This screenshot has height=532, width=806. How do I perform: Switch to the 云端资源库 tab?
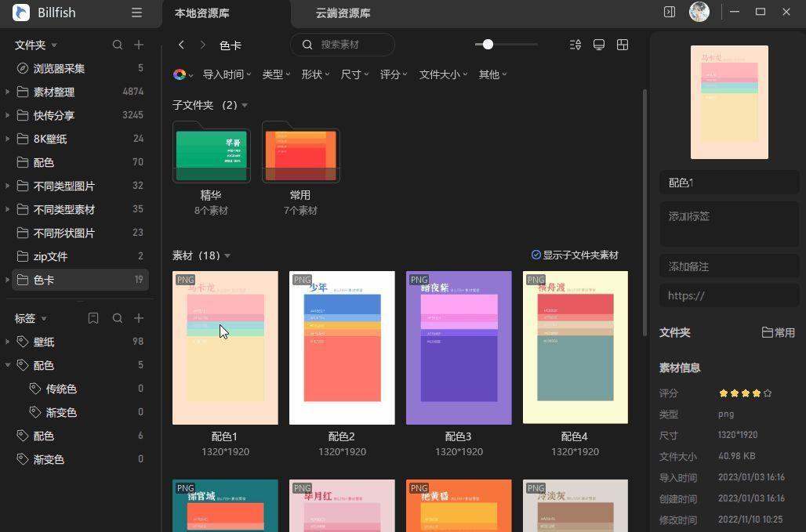[343, 13]
